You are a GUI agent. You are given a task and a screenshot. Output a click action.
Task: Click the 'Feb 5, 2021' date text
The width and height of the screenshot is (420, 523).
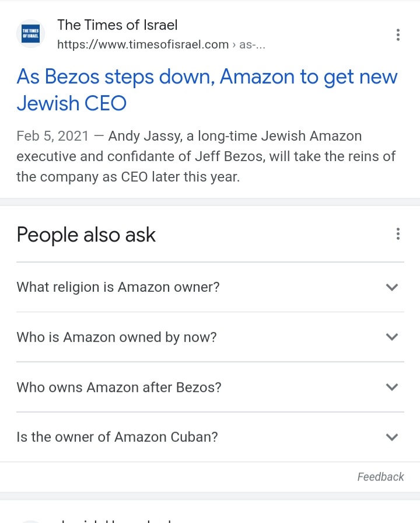(x=52, y=136)
